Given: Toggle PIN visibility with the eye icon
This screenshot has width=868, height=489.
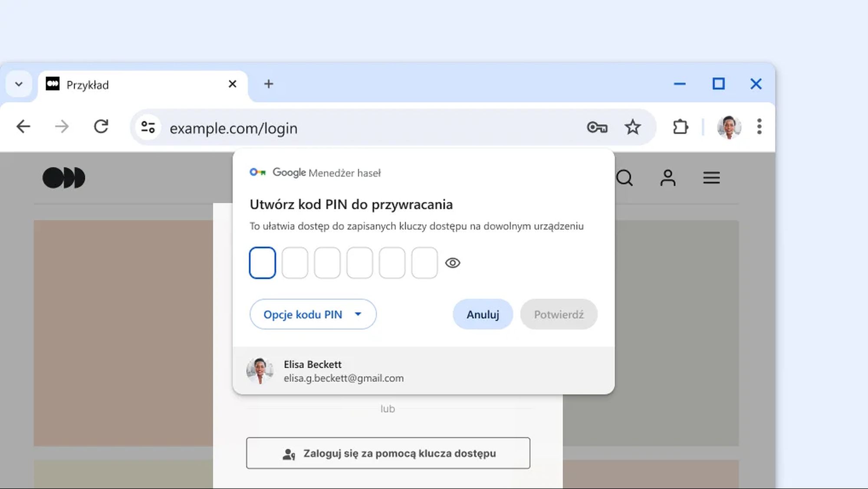Looking at the screenshot, I should tap(453, 263).
